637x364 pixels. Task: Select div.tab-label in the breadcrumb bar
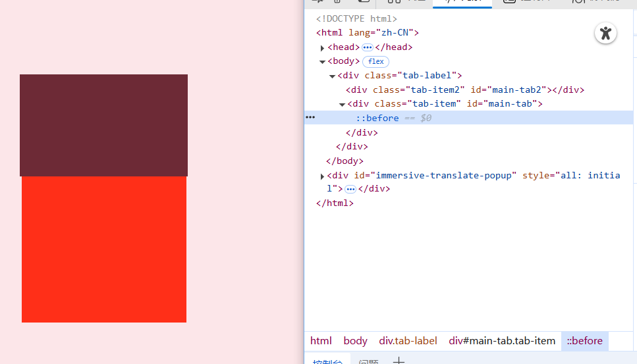tap(408, 341)
